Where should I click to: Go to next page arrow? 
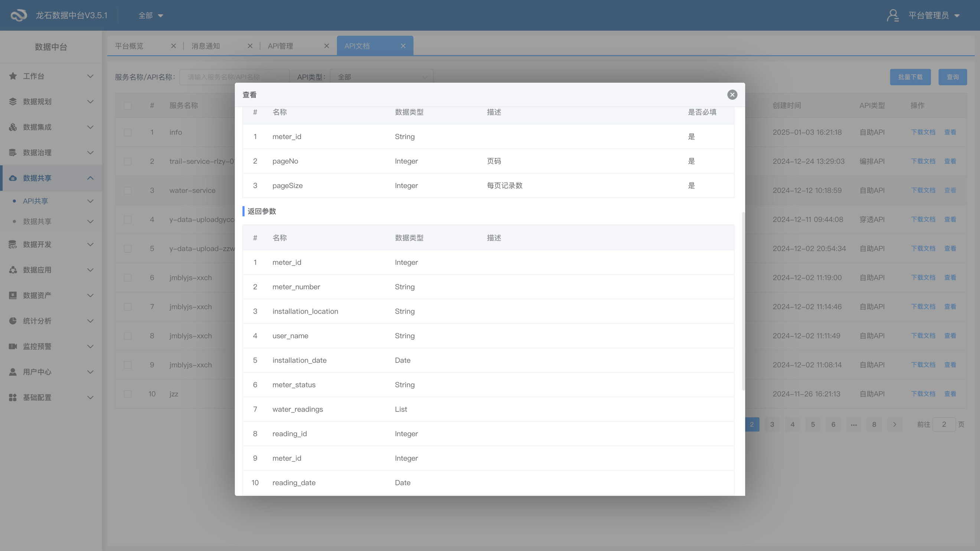coord(894,424)
